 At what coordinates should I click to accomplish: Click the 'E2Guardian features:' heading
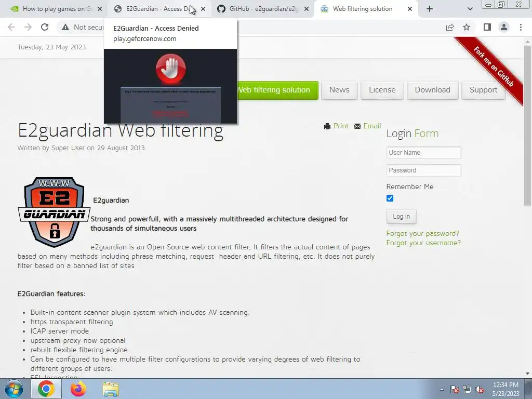(51, 294)
